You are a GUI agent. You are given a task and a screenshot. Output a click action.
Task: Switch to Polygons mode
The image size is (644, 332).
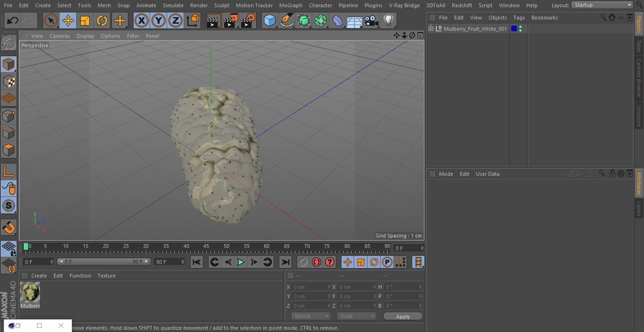8,150
